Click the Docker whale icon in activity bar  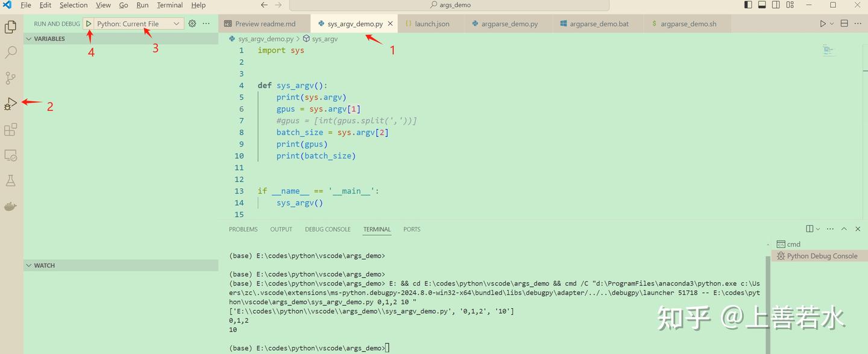point(10,206)
